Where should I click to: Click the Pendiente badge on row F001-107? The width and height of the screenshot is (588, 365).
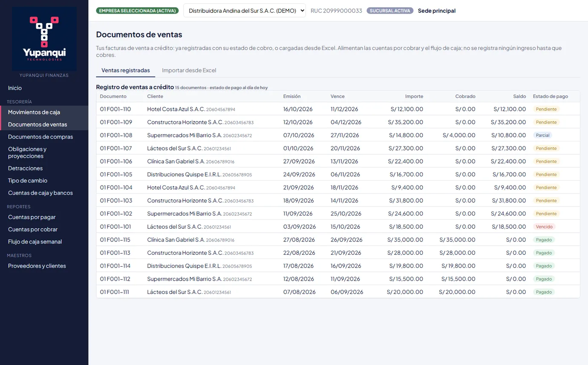[x=546, y=148]
